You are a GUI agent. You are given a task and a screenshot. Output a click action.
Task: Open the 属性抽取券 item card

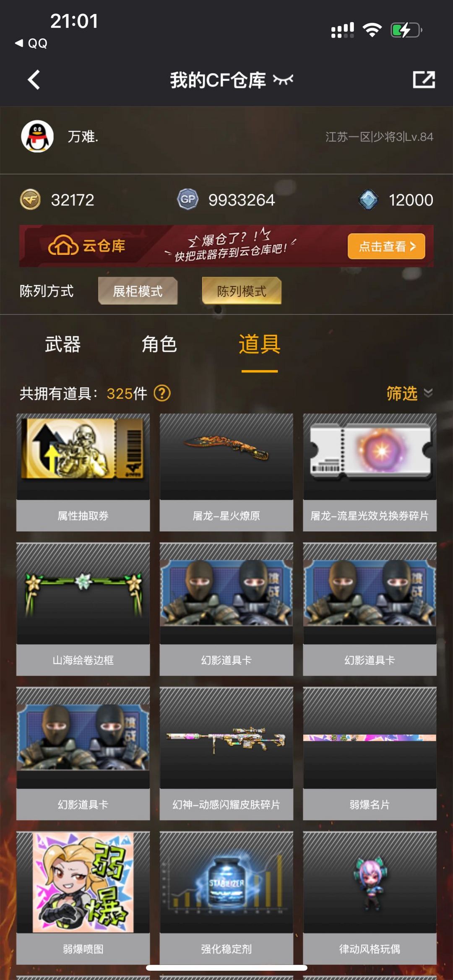pyautogui.click(x=83, y=473)
